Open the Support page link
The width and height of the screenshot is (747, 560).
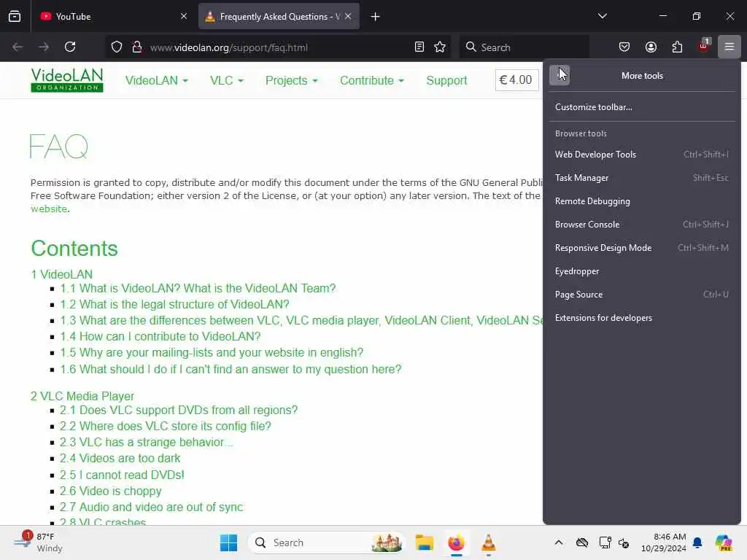pos(446,80)
